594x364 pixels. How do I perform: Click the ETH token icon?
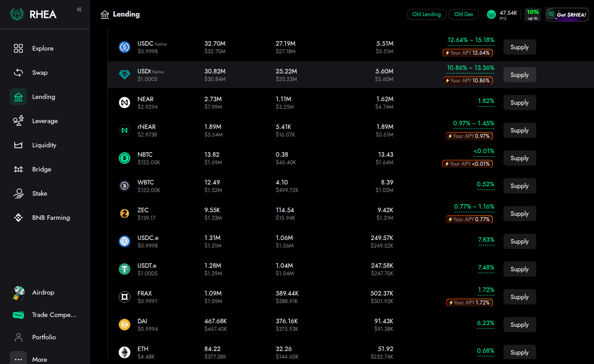tap(125, 352)
